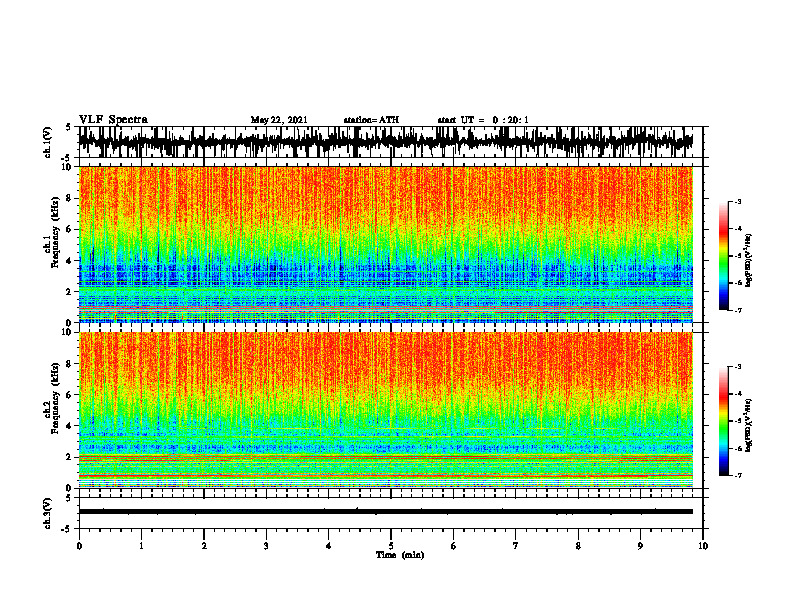Screen dimensions: 792x612
Task: Click the "8" kHz tick on ch.1 frequency axis
Action: pos(69,198)
